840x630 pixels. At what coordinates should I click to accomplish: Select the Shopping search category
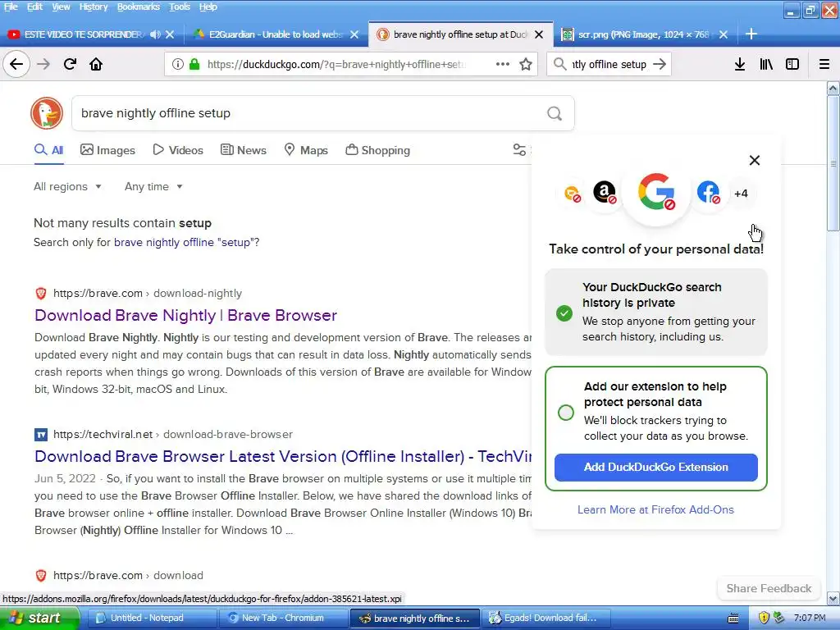click(x=377, y=150)
